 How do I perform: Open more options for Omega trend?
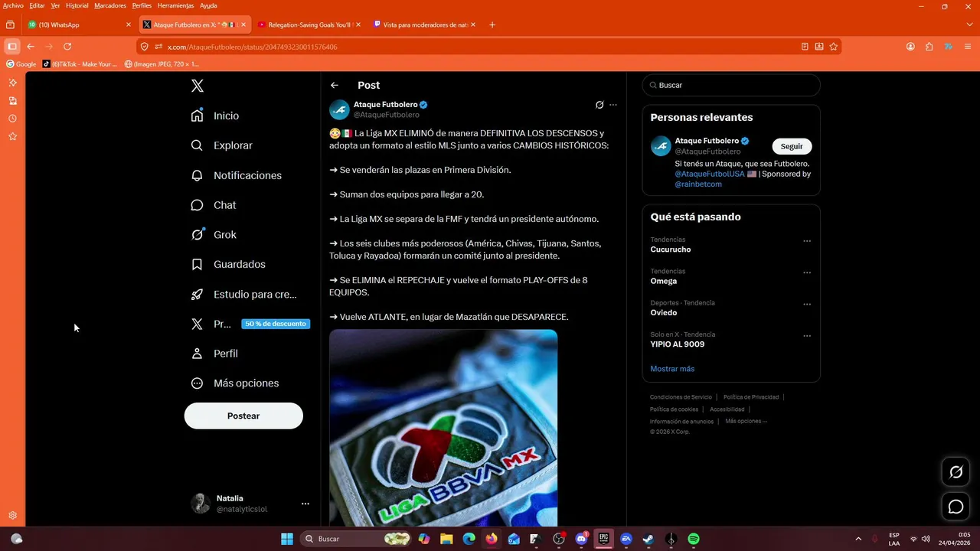(x=807, y=272)
